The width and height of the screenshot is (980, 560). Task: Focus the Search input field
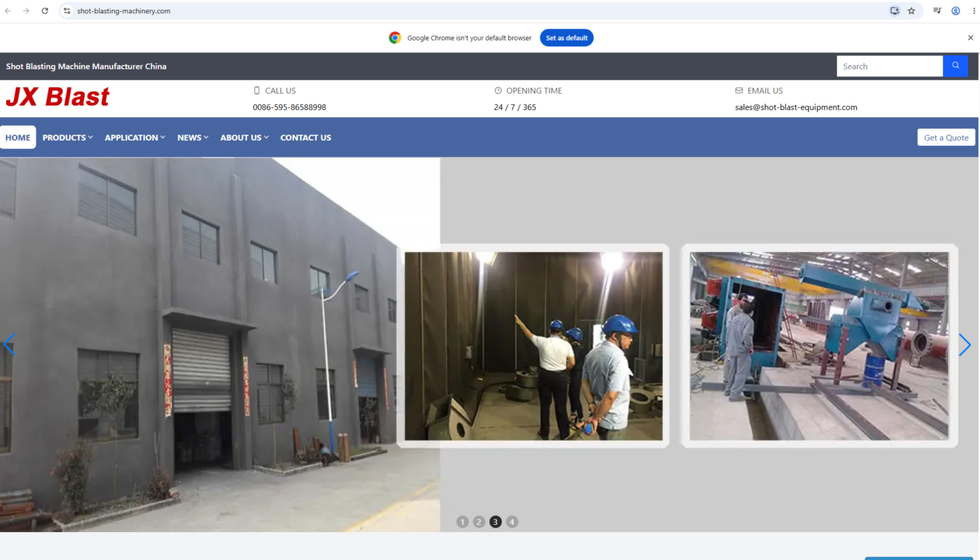click(890, 66)
